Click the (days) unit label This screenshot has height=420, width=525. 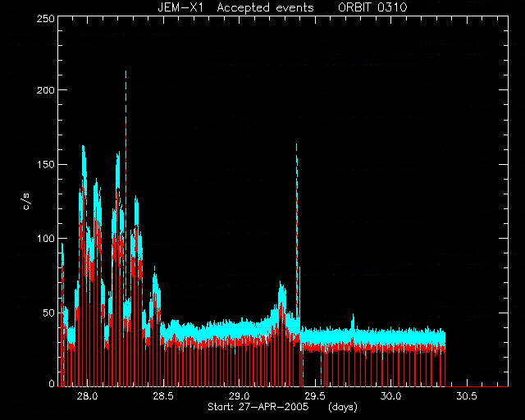click(343, 407)
